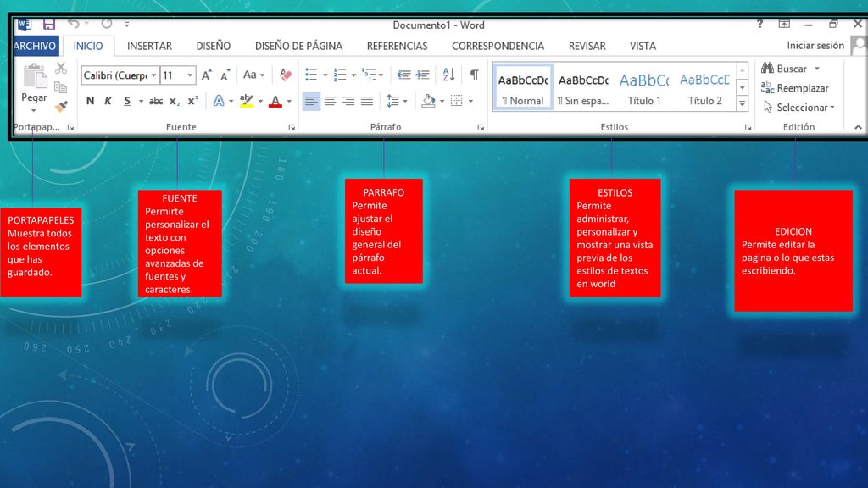Screen dimensions: 868x488
Task: Toggle show paragraph marks
Action: tap(475, 75)
